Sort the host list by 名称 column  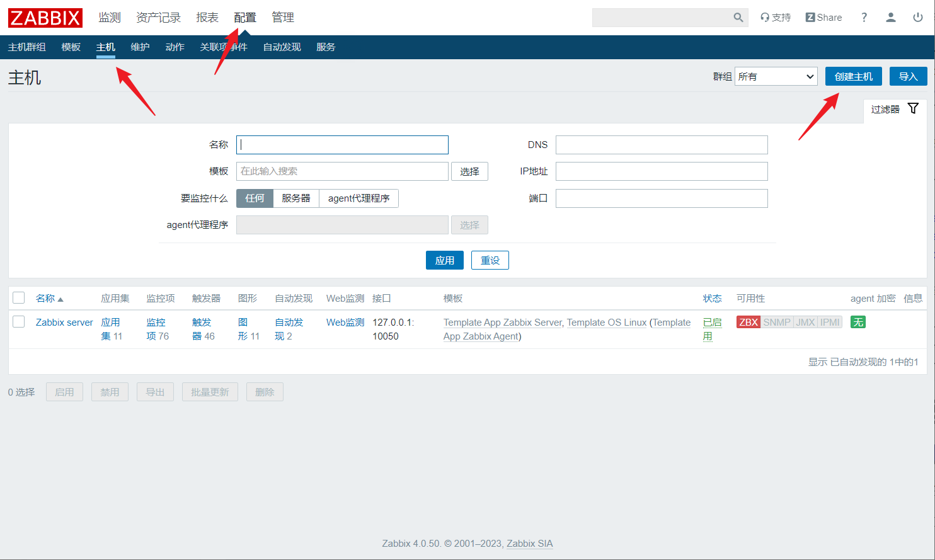49,299
